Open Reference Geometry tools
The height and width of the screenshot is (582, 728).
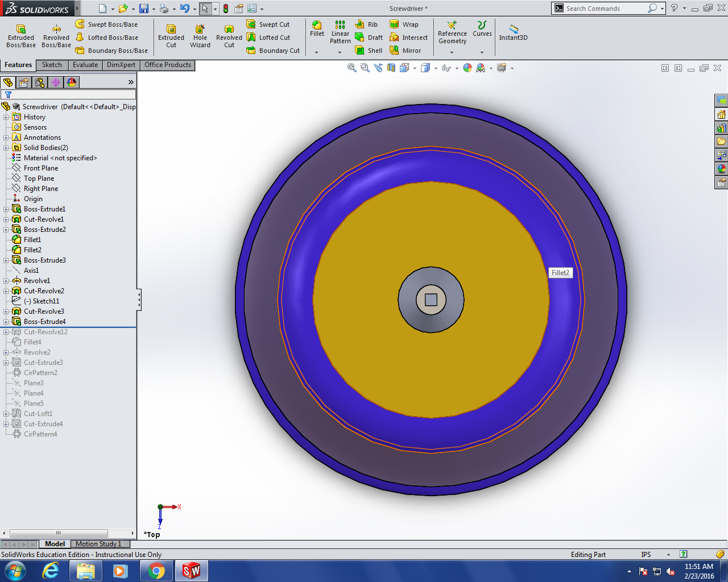[452, 32]
